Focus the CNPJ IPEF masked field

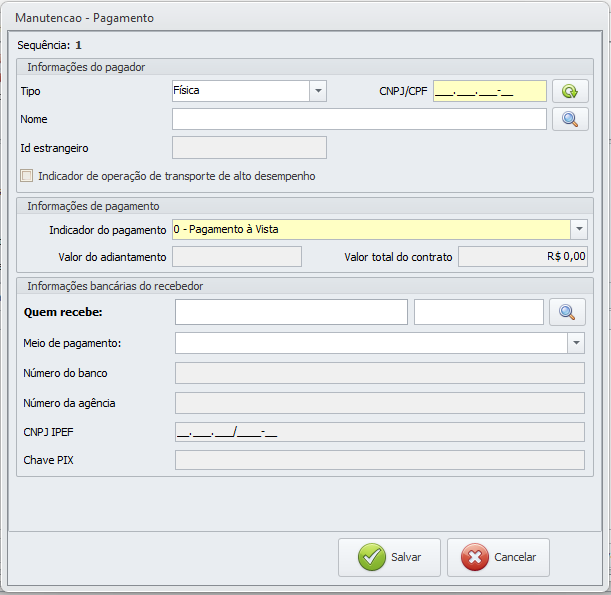pos(379,432)
